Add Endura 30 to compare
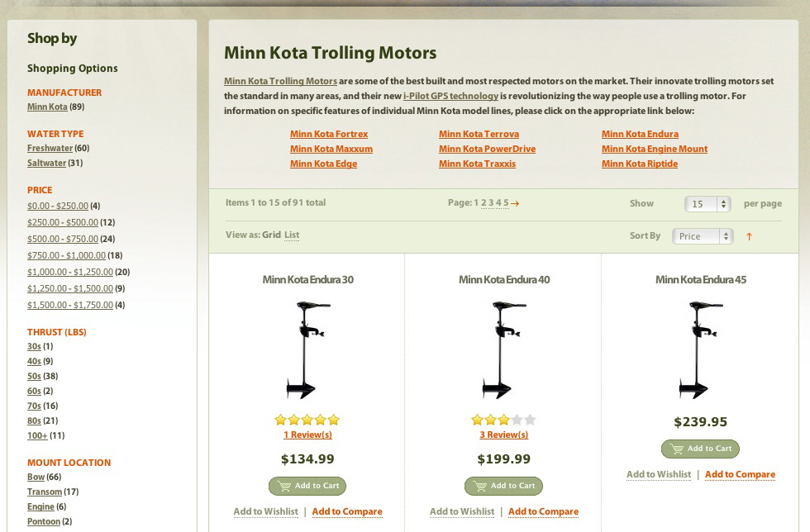This screenshot has height=532, width=810. (347, 511)
